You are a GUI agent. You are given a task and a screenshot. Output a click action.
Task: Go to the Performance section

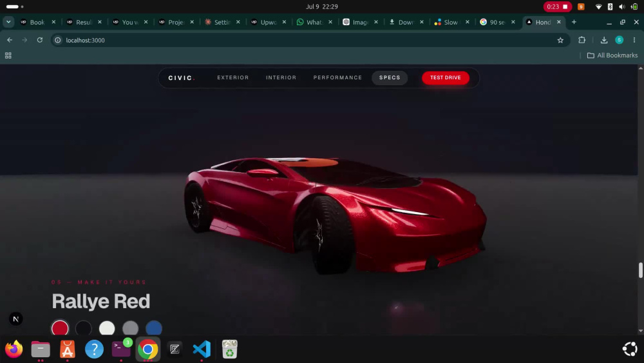(x=337, y=77)
